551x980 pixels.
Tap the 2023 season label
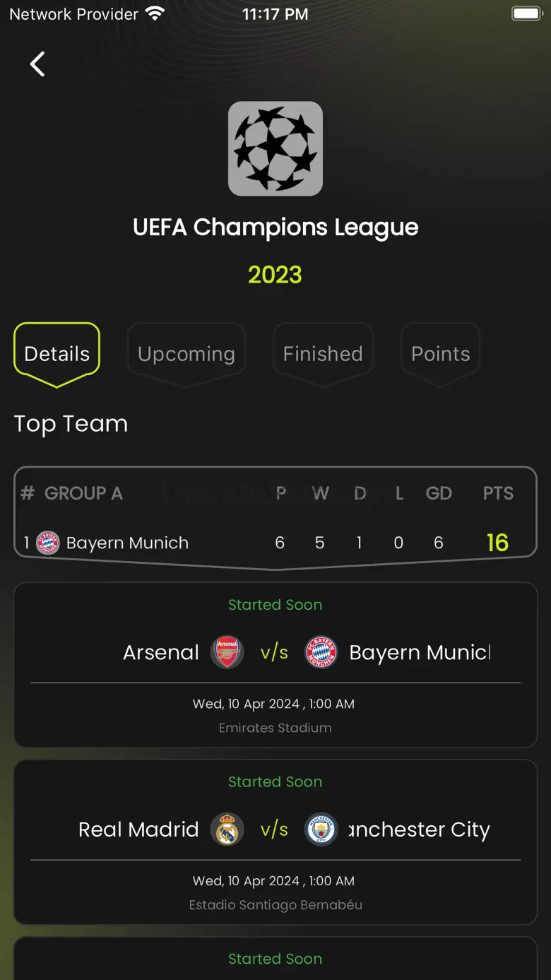point(275,274)
